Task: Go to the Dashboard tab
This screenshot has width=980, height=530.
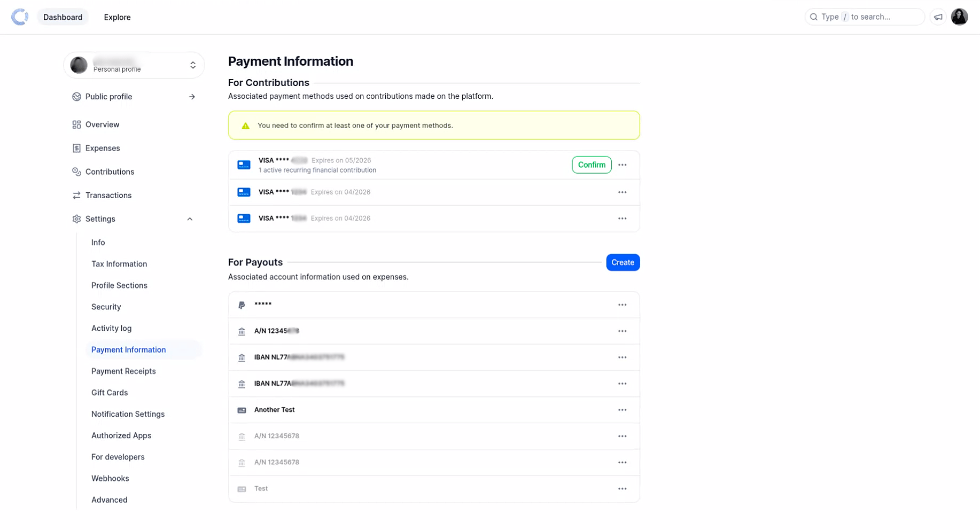Action: coord(63,17)
